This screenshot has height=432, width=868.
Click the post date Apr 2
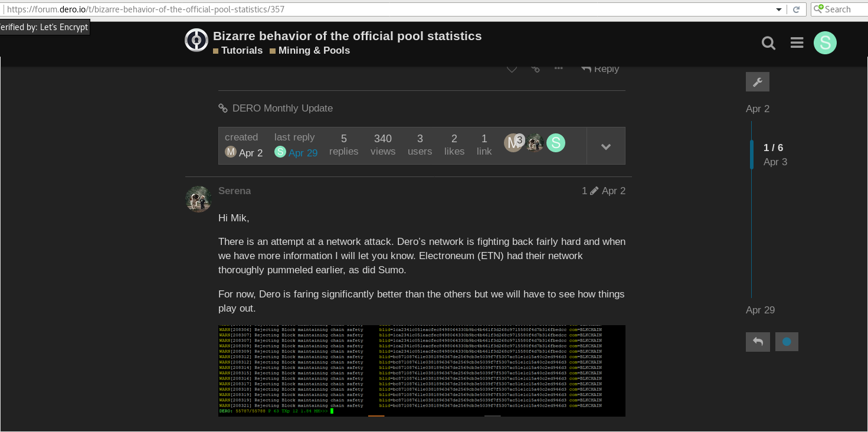click(x=614, y=191)
